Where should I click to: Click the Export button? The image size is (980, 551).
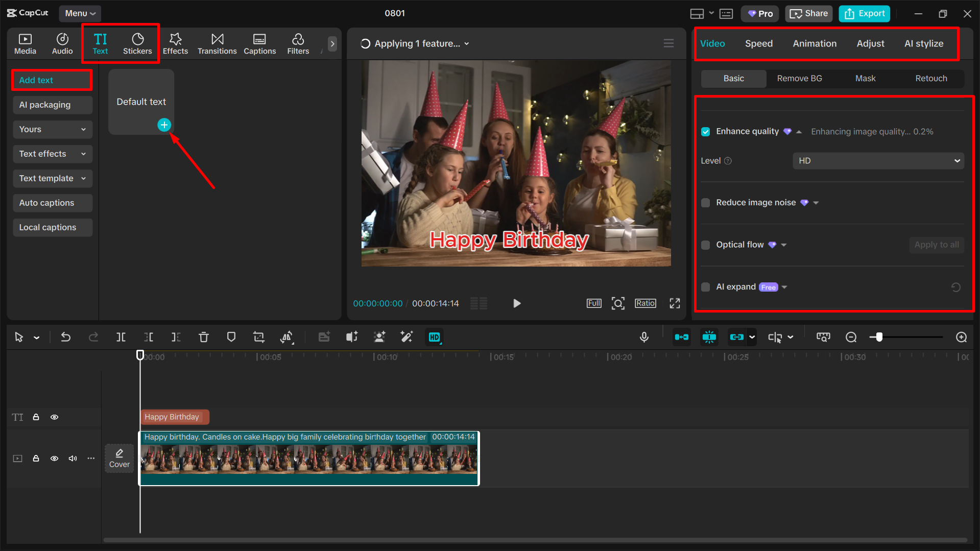[x=864, y=13]
